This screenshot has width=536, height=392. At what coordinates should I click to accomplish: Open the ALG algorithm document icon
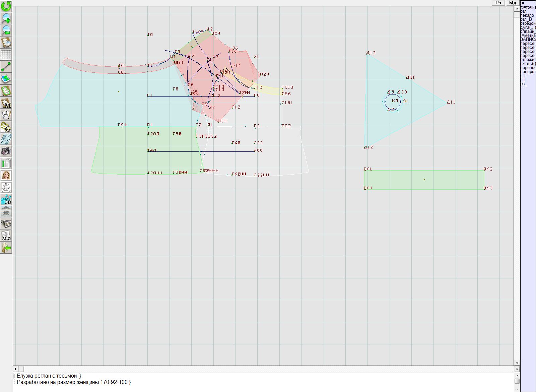pyautogui.click(x=6, y=236)
